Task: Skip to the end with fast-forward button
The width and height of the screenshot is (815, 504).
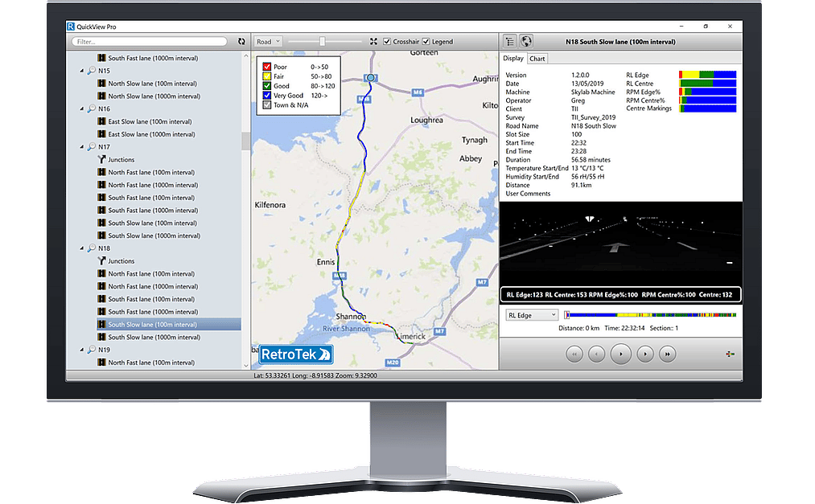Action: point(667,353)
